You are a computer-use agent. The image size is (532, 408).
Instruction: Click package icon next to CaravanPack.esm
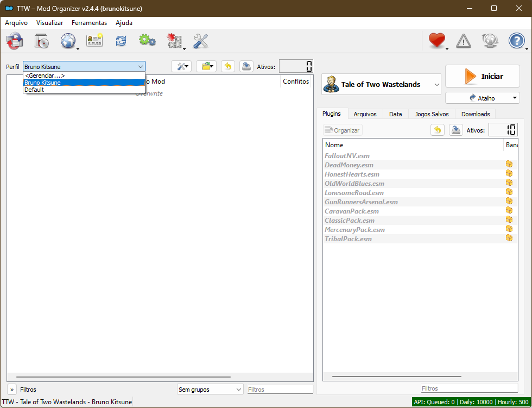coord(509,210)
